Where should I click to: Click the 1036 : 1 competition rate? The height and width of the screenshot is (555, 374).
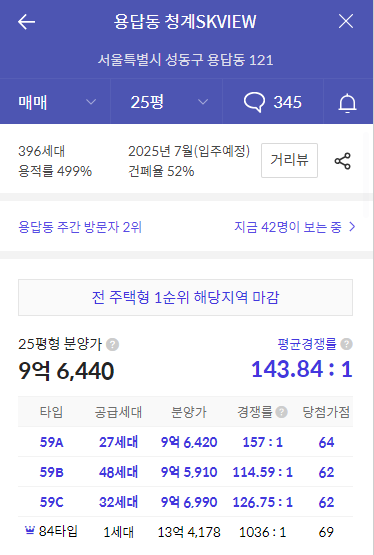click(x=263, y=532)
